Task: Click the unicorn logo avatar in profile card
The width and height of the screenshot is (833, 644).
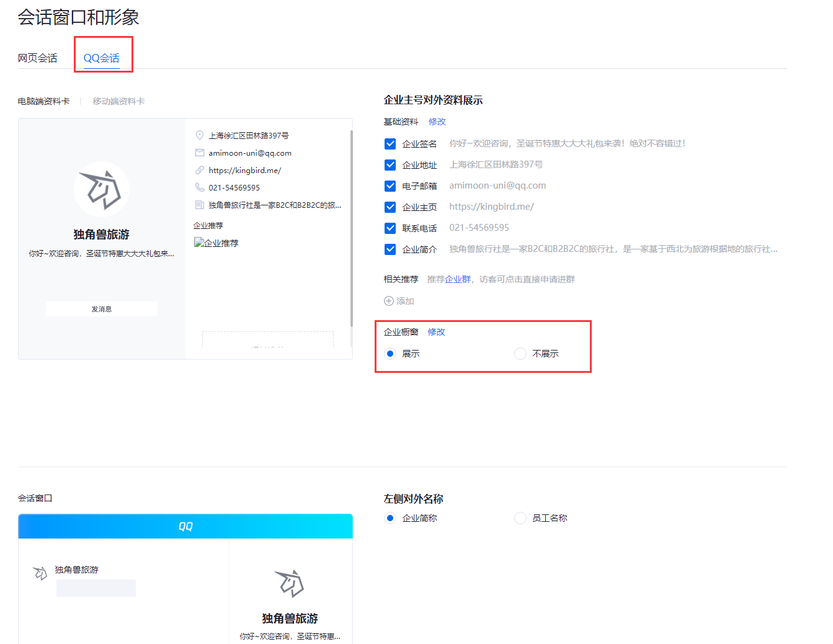Action: coord(102,189)
